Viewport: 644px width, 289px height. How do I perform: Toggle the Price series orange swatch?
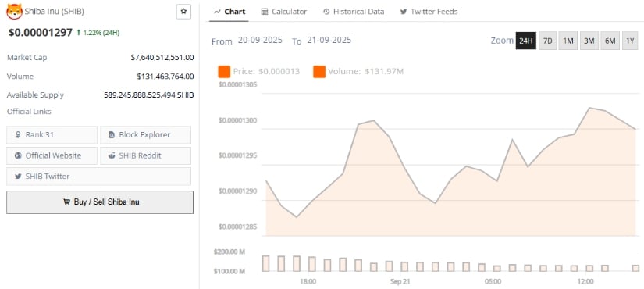224,72
